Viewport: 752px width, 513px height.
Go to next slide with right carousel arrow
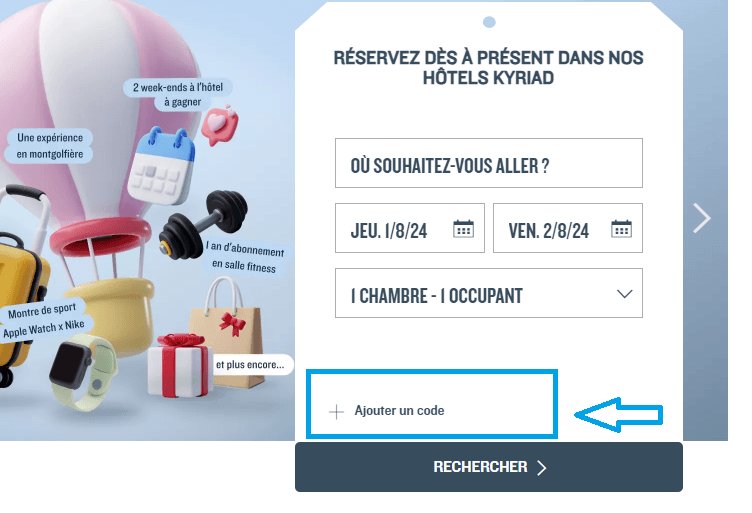point(702,218)
